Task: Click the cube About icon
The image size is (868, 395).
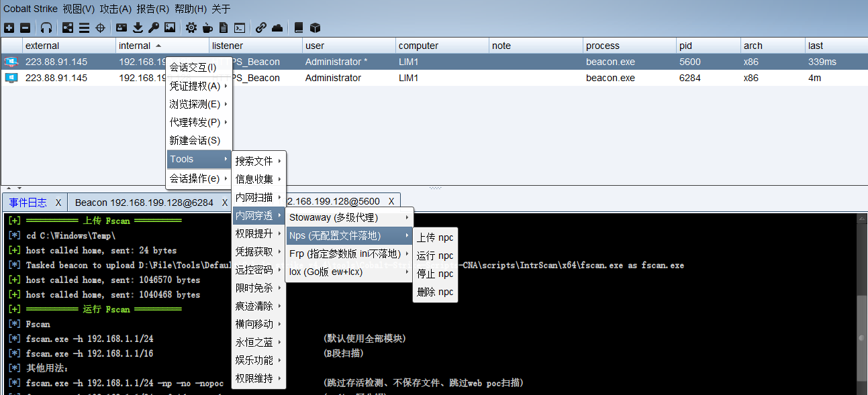Action: click(315, 27)
